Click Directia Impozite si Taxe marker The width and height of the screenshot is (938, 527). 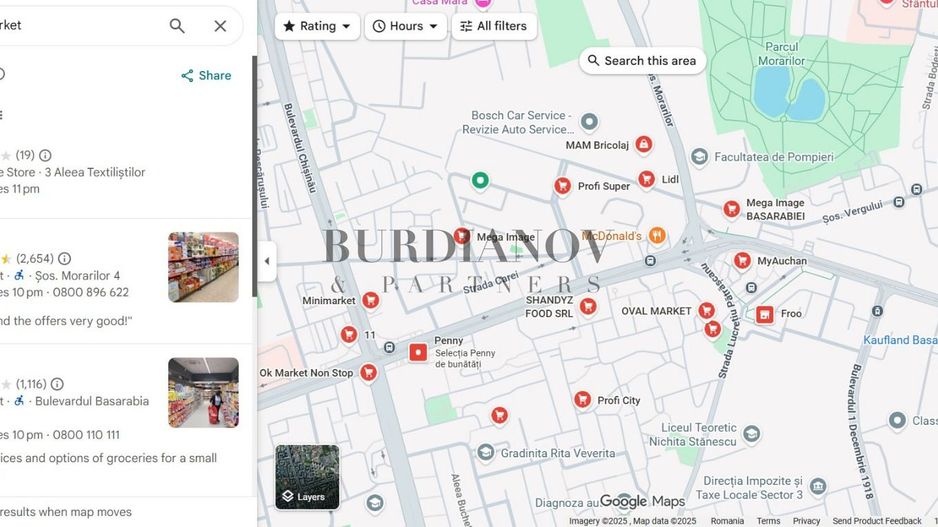(x=818, y=486)
